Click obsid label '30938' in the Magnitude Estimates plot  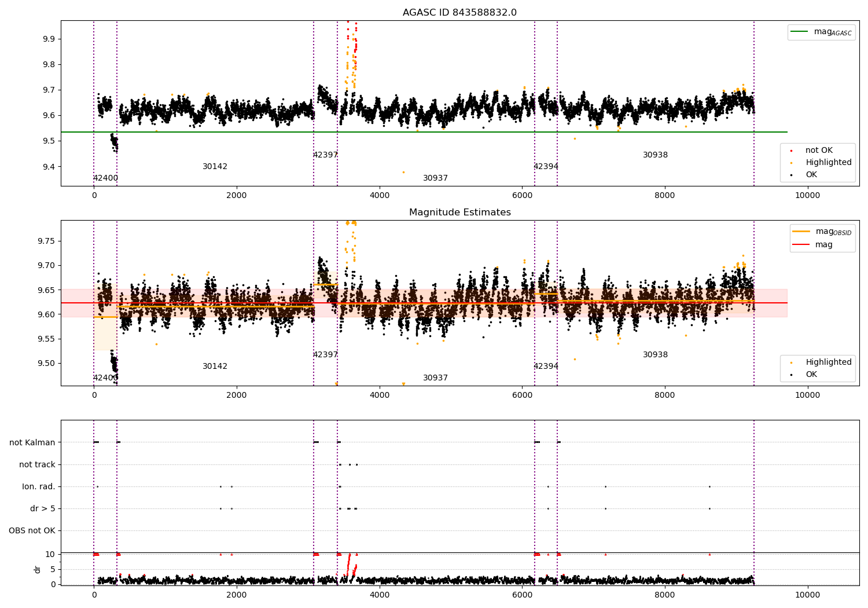(655, 355)
